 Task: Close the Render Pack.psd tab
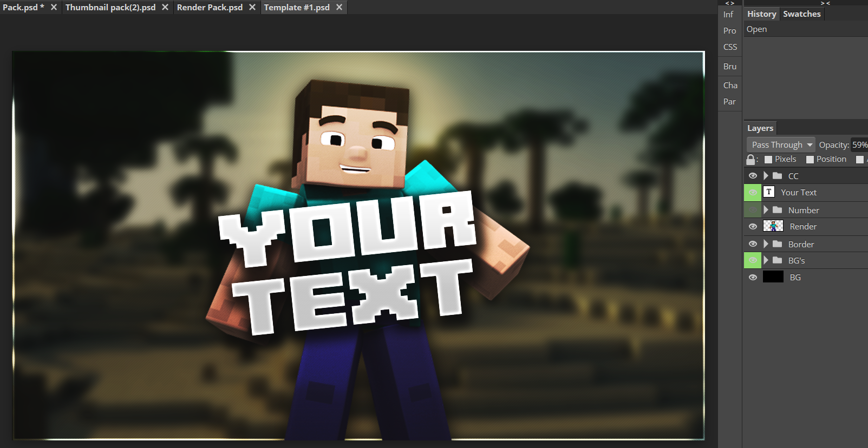pyautogui.click(x=252, y=8)
